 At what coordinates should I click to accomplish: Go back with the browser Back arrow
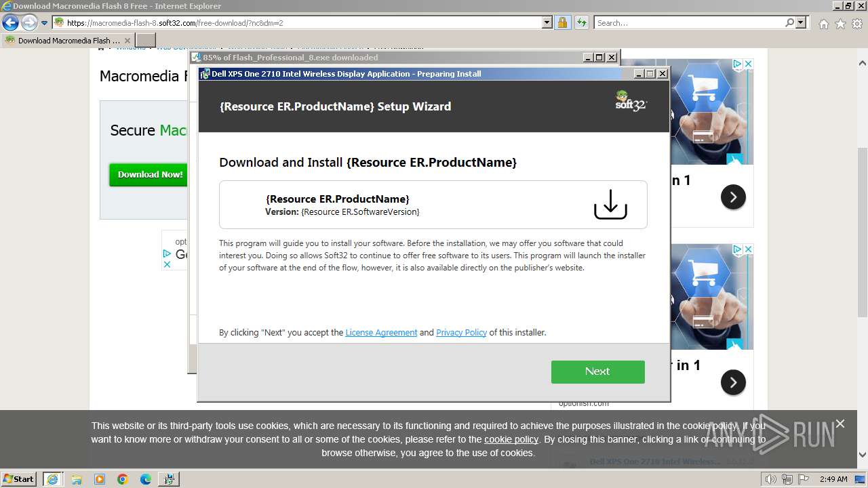(10, 23)
